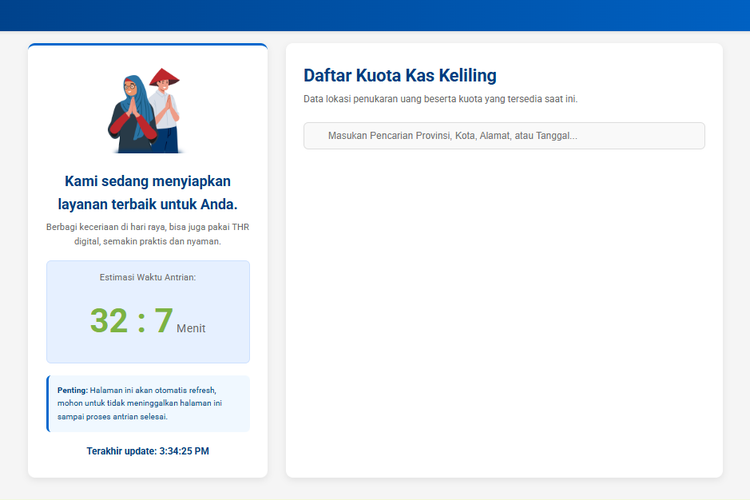Click the green '32' minutes countdown number
750x500 pixels.
pyautogui.click(x=108, y=321)
